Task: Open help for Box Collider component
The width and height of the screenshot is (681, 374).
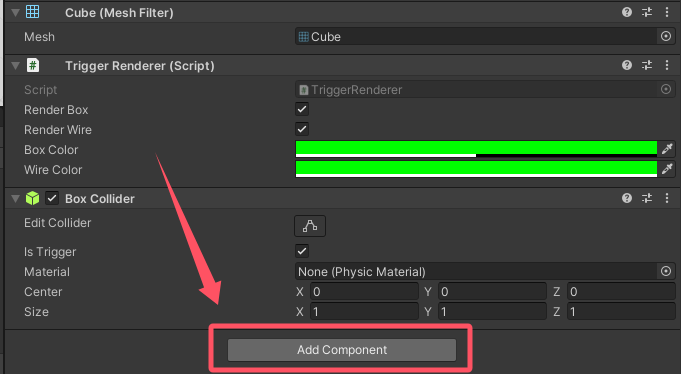Action: tap(626, 198)
